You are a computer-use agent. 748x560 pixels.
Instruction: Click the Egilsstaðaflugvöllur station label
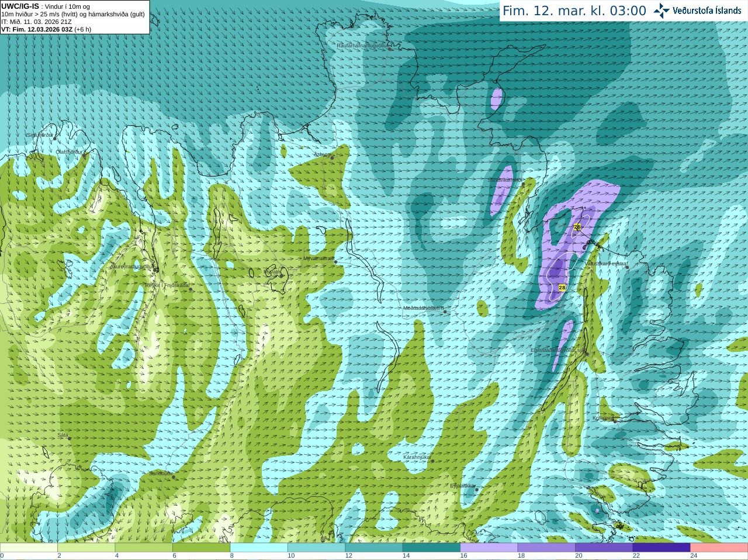coord(557,350)
